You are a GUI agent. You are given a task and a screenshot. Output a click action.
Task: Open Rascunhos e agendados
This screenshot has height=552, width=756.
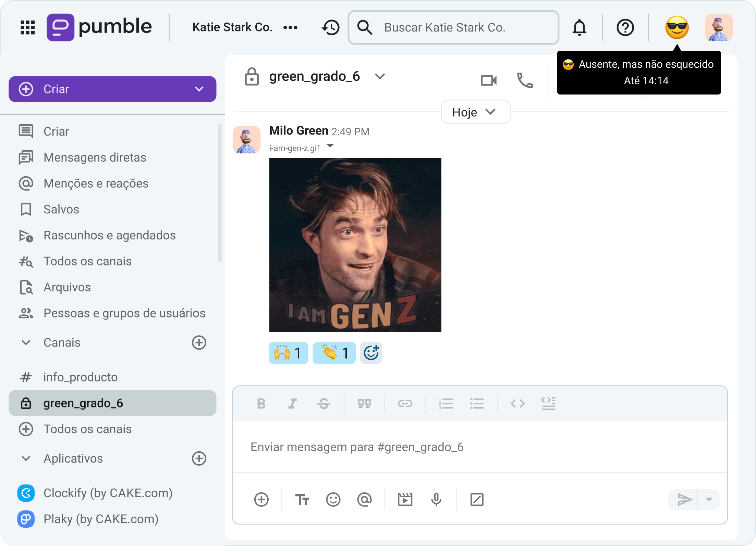point(112,235)
